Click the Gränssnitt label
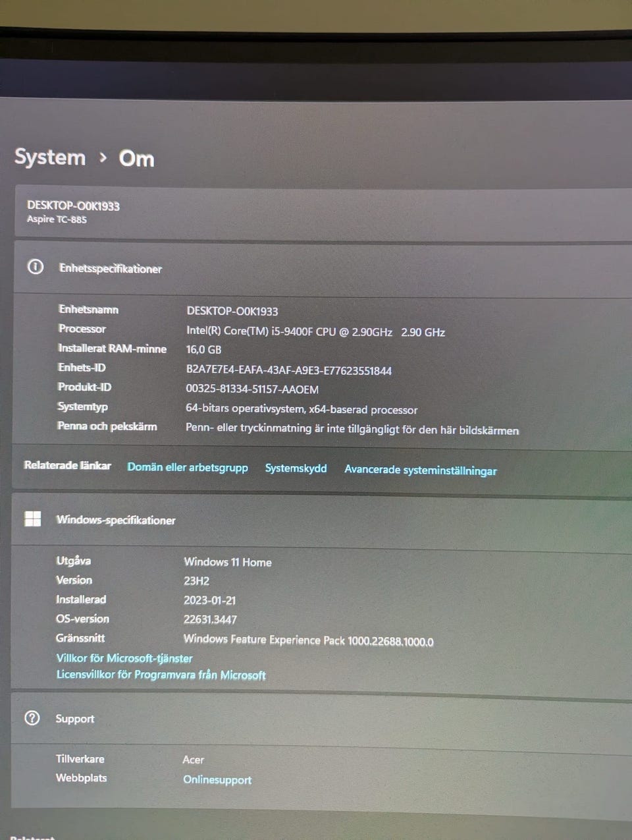The height and width of the screenshot is (840, 632). coord(80,638)
